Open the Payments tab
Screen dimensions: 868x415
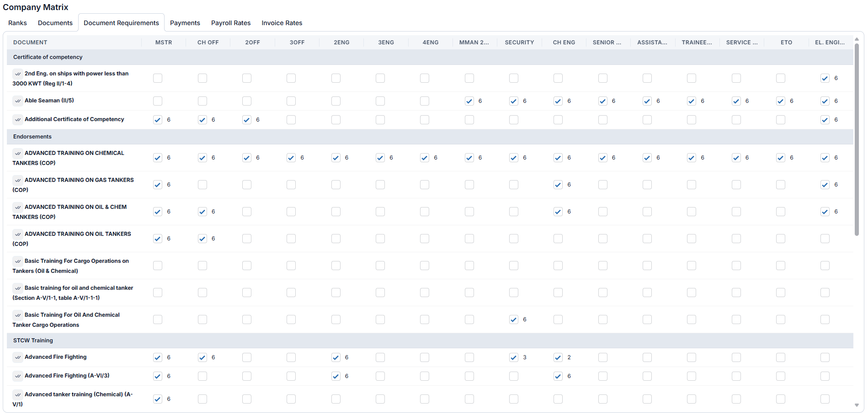point(185,23)
